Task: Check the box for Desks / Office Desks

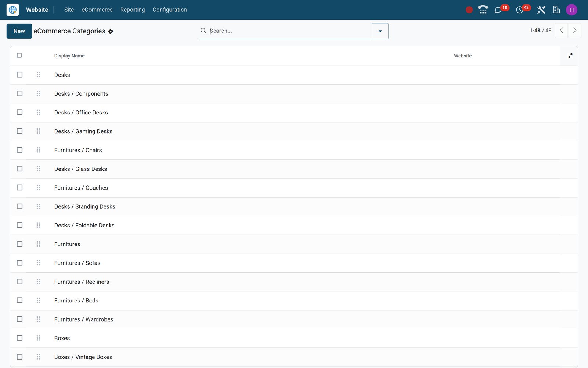Action: point(19,112)
